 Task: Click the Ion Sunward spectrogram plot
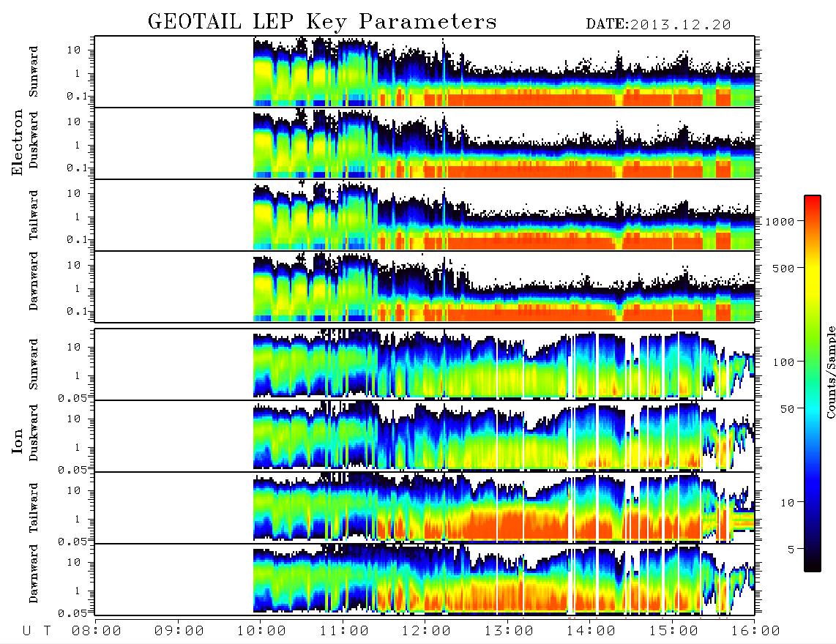[425, 364]
